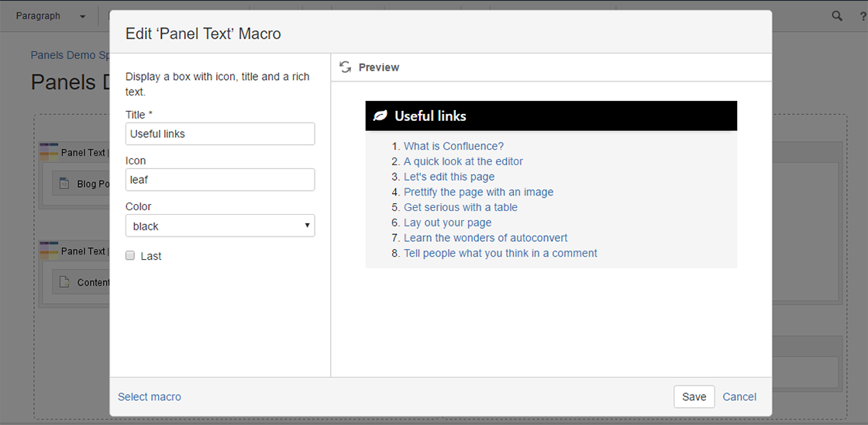Viewport: 868px width, 425px height.
Task: Open the Paragraph style dropdown
Action: click(50, 16)
